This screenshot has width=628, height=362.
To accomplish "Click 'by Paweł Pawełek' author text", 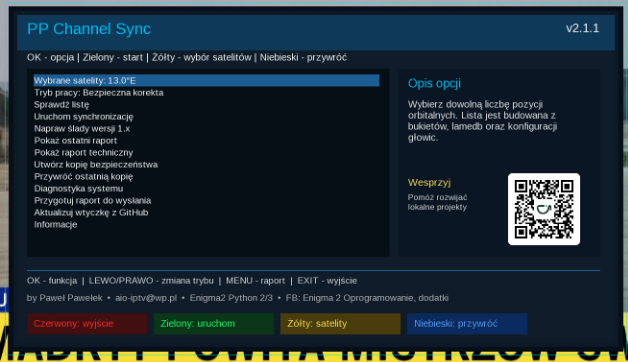I will [64, 298].
